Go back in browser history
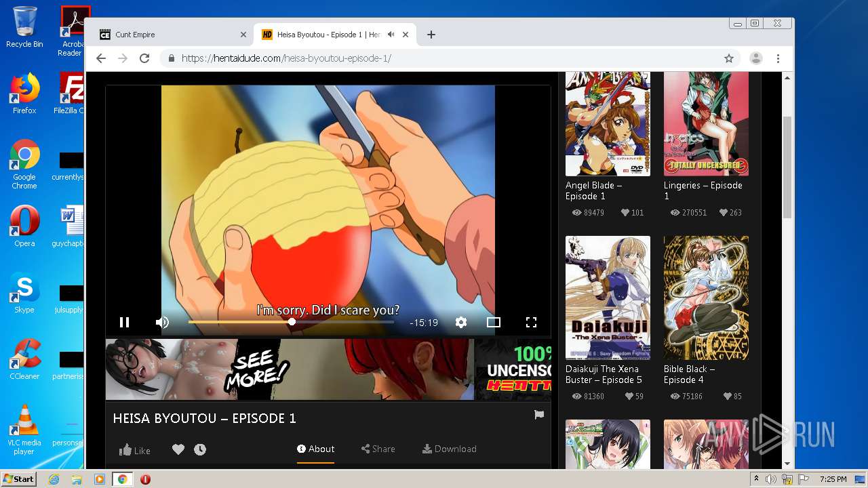Viewport: 868px width, 488px height. coord(101,58)
